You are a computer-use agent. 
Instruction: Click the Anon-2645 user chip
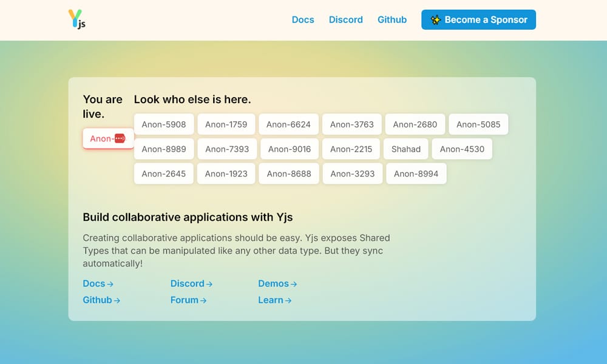click(163, 174)
